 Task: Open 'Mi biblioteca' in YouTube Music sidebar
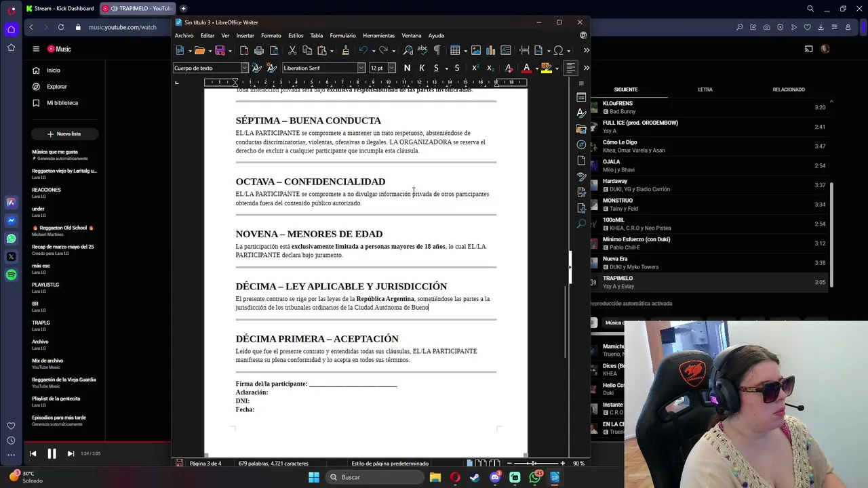(57, 103)
